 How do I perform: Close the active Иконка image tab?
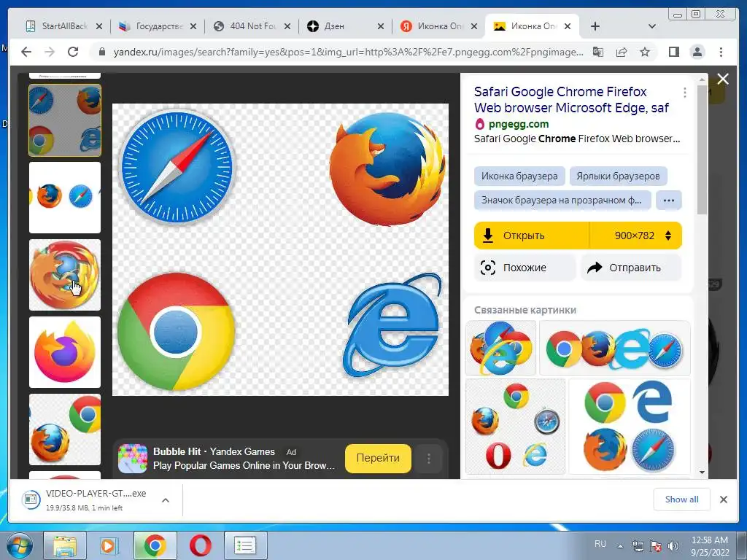[x=568, y=26]
